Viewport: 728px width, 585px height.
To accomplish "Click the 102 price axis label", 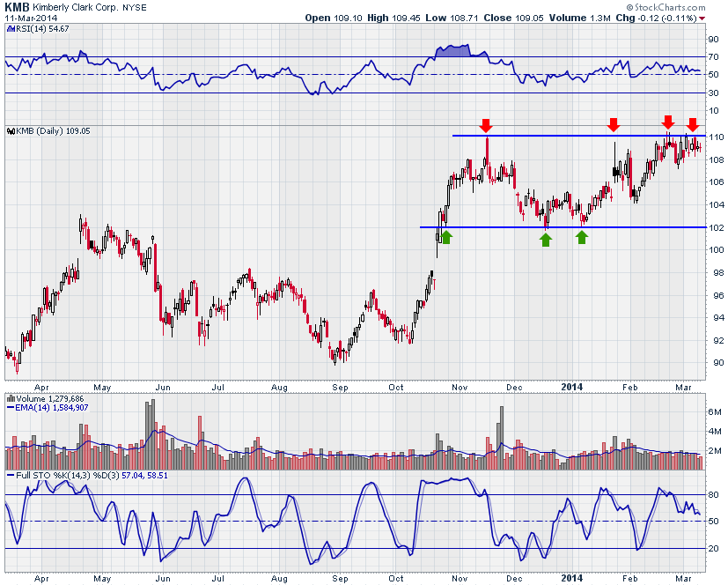I will point(717,227).
